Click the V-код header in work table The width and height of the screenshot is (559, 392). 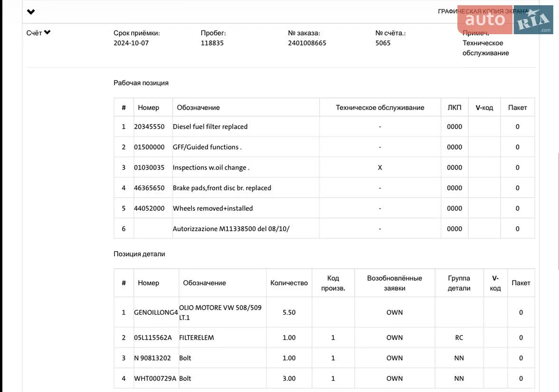tap(484, 107)
